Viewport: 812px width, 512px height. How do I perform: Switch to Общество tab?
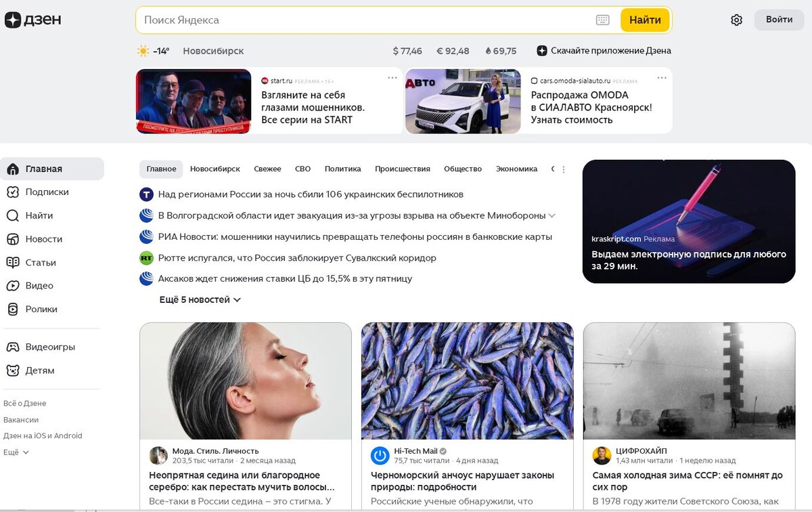(463, 169)
